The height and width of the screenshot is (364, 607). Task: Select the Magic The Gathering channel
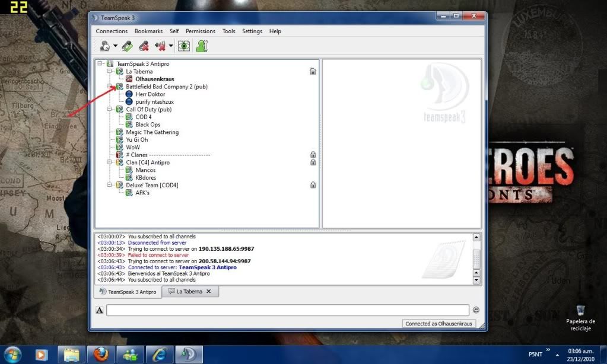pyautogui.click(x=152, y=132)
